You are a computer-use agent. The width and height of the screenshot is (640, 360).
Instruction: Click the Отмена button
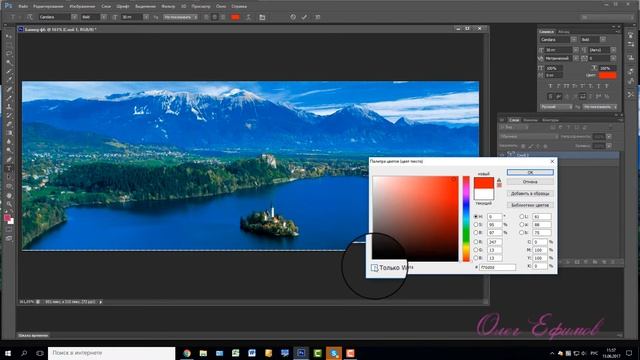(530, 182)
